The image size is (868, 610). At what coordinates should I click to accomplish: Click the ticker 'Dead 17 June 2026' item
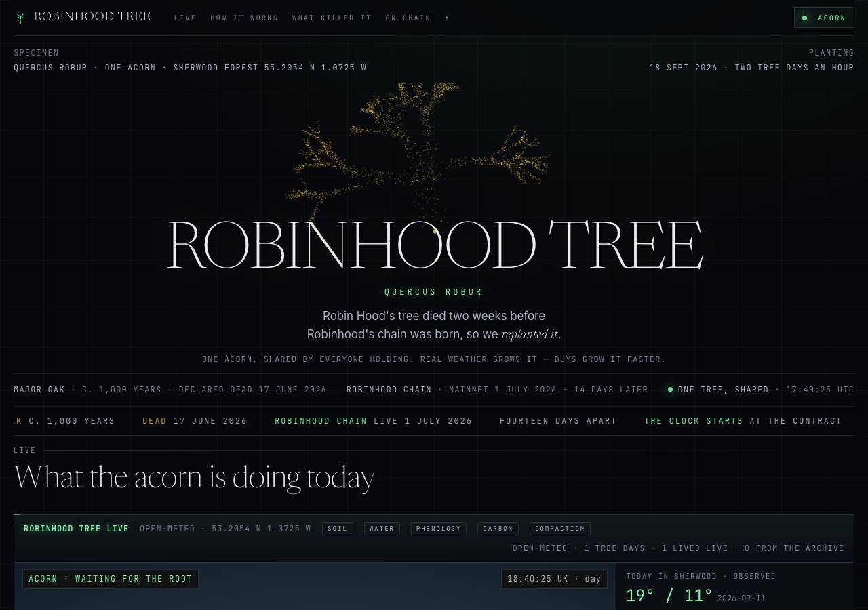point(195,421)
